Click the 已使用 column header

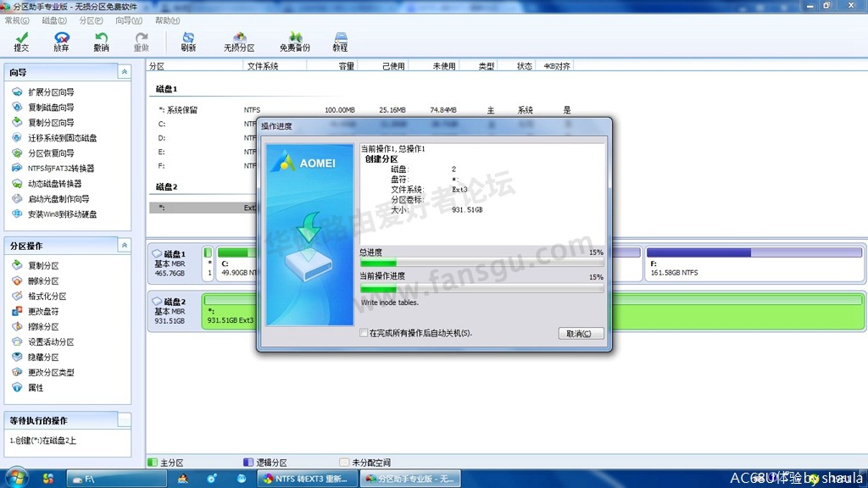click(383, 66)
